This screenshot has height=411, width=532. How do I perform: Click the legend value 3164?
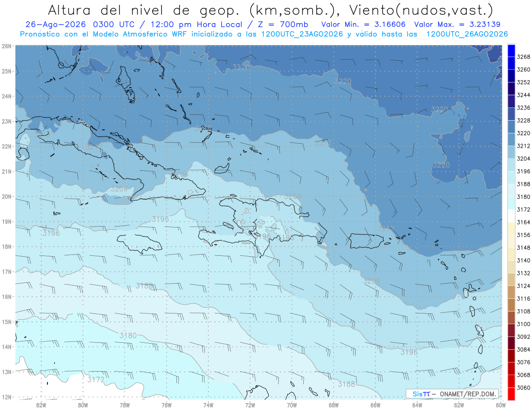524,222
